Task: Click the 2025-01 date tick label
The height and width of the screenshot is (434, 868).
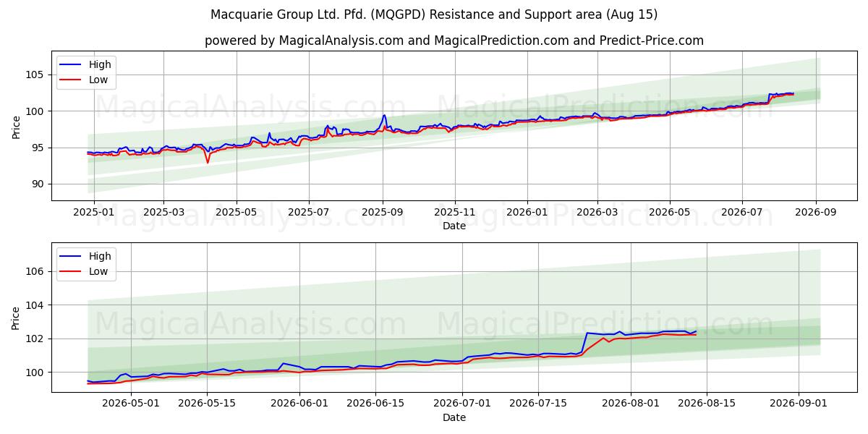Action: [94, 213]
